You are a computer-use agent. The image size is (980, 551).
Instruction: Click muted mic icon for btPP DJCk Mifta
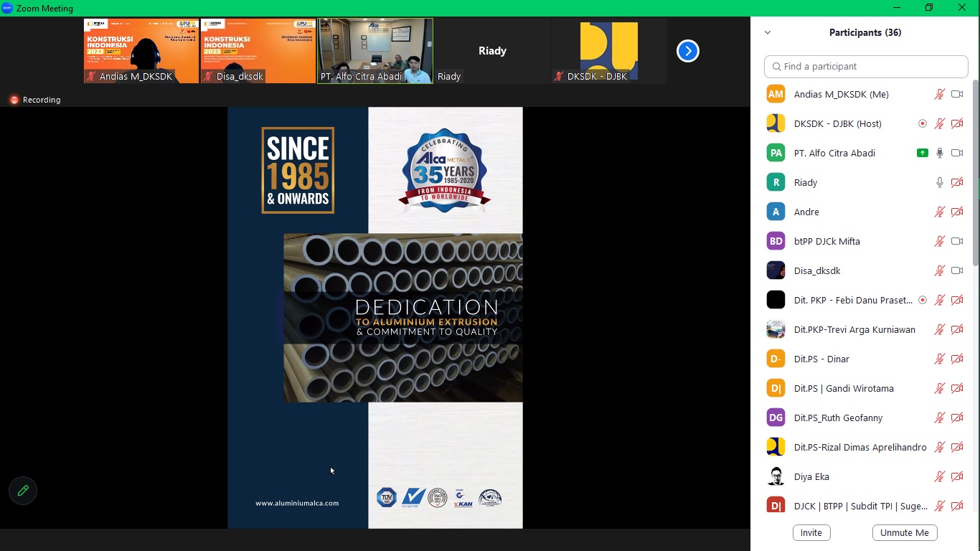[x=939, y=241]
